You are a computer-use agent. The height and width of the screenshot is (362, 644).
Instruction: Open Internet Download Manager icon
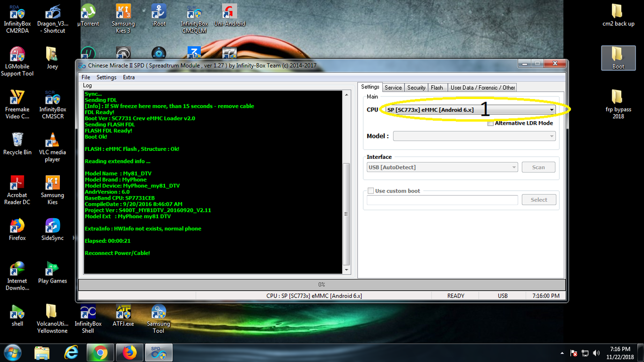pos(17,276)
